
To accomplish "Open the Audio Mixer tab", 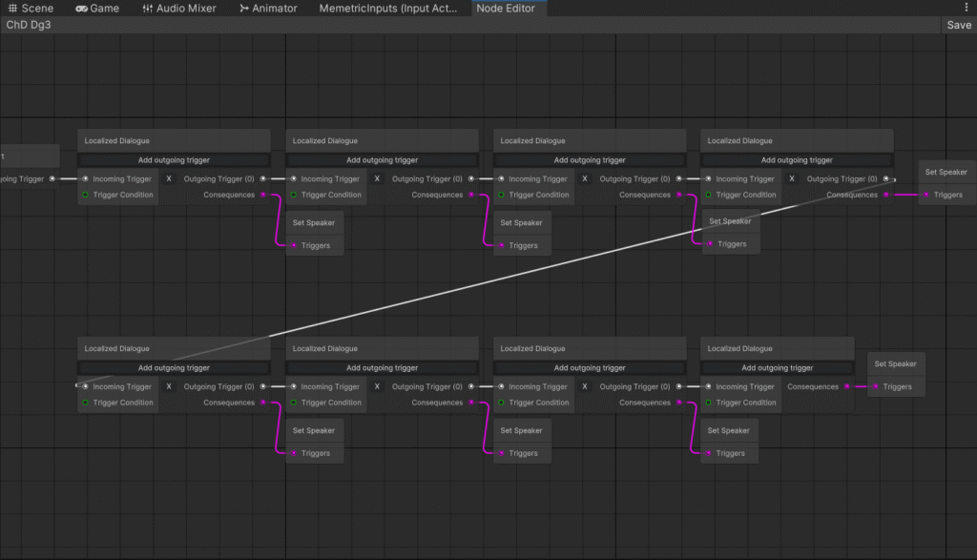I will (x=180, y=8).
